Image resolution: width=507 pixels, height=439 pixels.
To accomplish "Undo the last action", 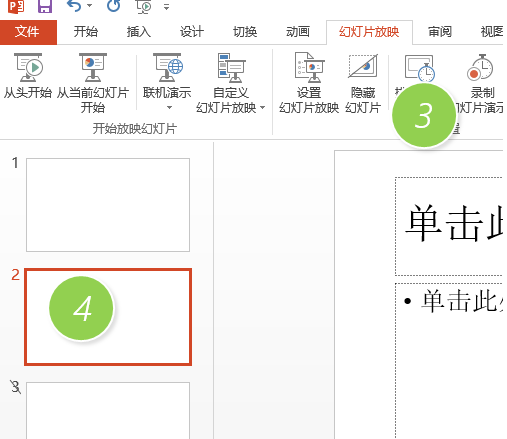I will click(x=74, y=6).
